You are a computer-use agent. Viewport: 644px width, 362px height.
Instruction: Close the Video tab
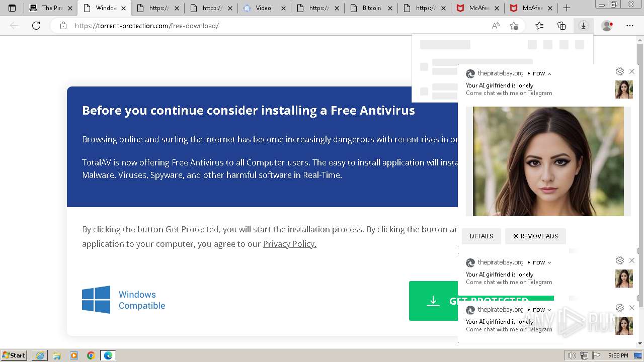point(283,8)
